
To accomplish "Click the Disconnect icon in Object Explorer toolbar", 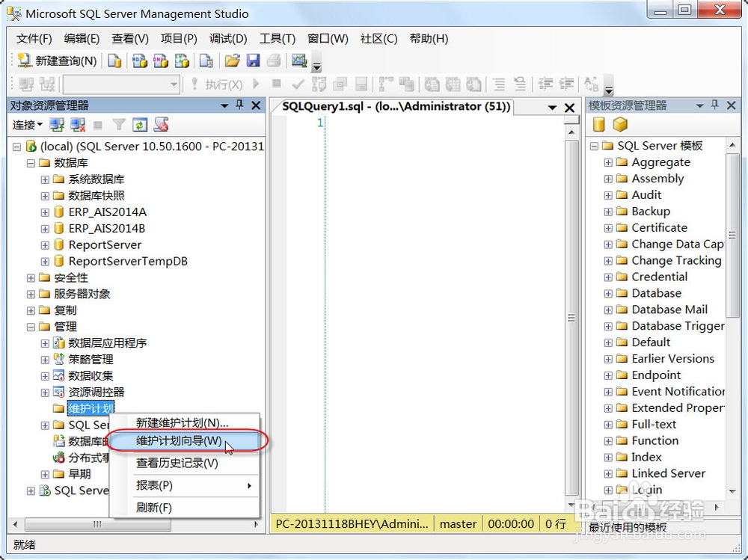I will coord(77,125).
